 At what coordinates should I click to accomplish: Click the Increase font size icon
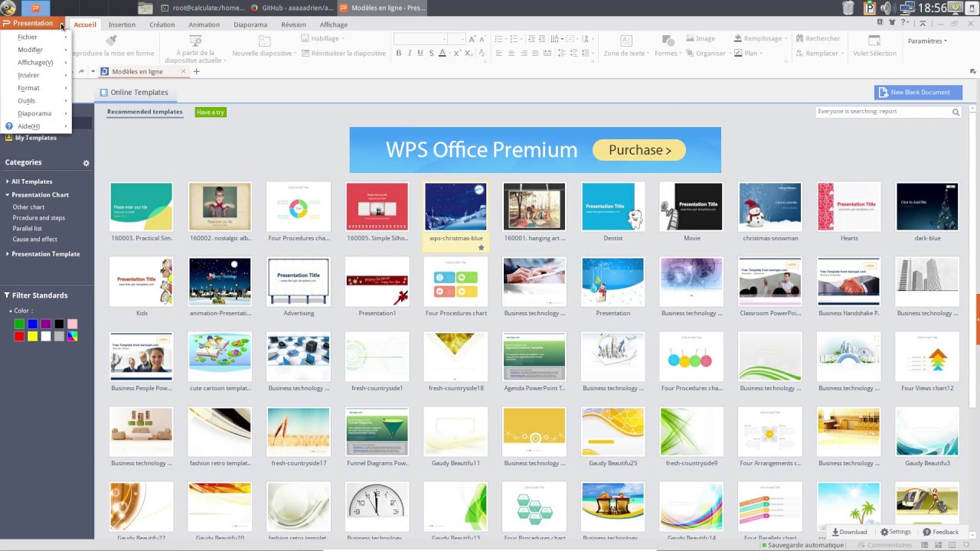[472, 39]
